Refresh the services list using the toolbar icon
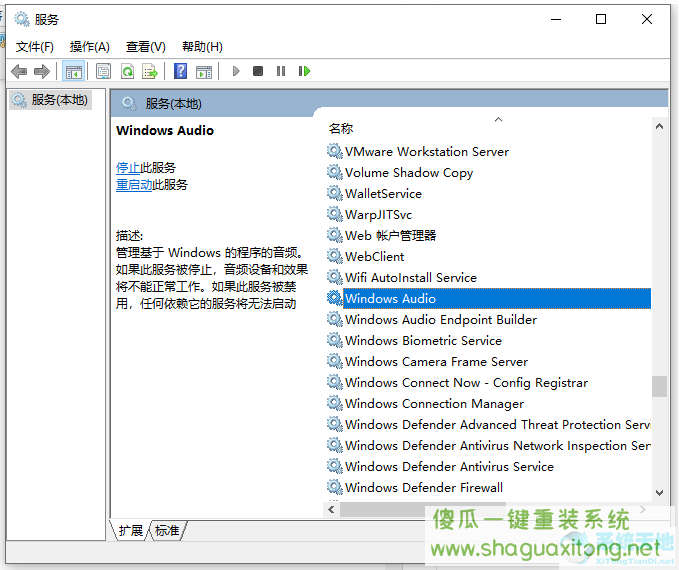Image resolution: width=679 pixels, height=570 pixels. point(127,71)
